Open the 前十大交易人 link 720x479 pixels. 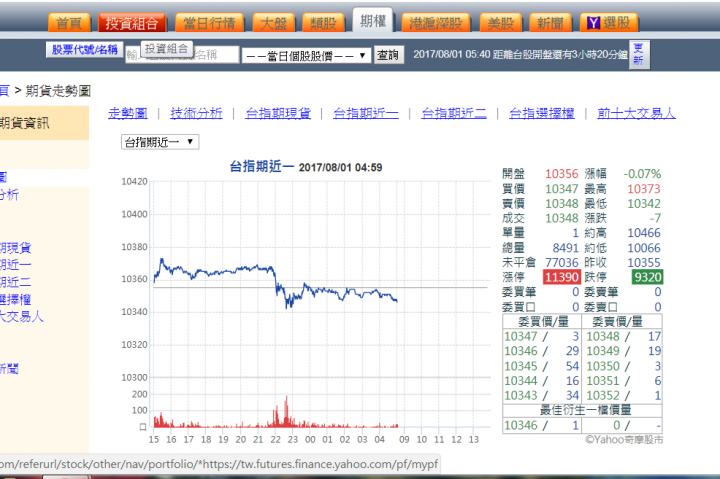[636, 113]
